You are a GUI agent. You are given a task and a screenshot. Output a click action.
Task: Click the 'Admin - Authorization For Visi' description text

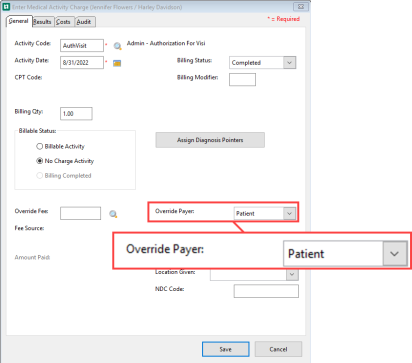tap(166, 43)
